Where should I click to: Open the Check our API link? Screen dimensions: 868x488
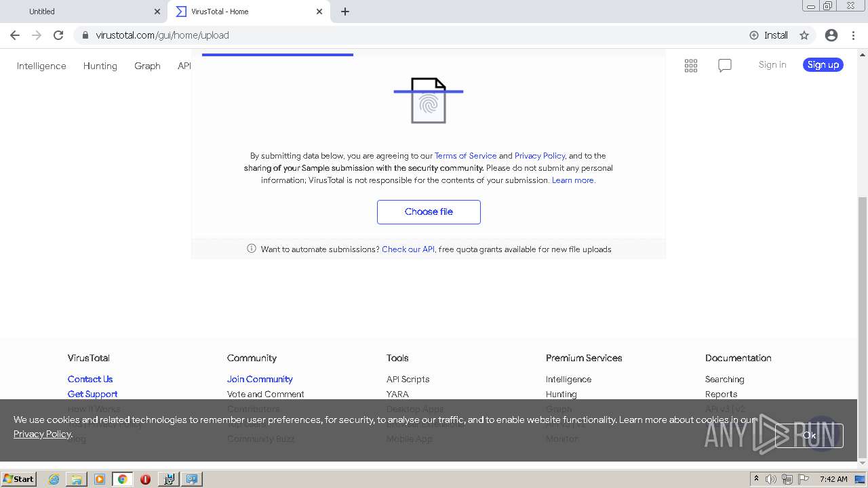[408, 249]
